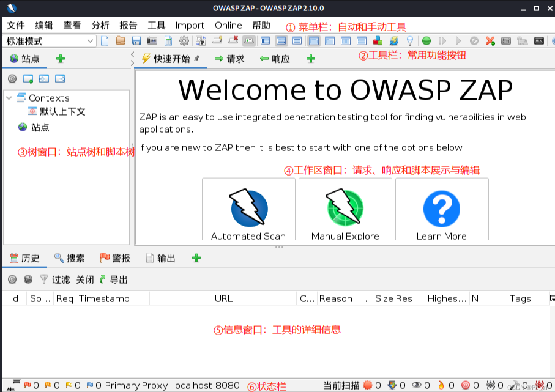Viewport: 555px width, 392px height.
Task: Click the Snapshot Session camera icon
Action: point(152,41)
